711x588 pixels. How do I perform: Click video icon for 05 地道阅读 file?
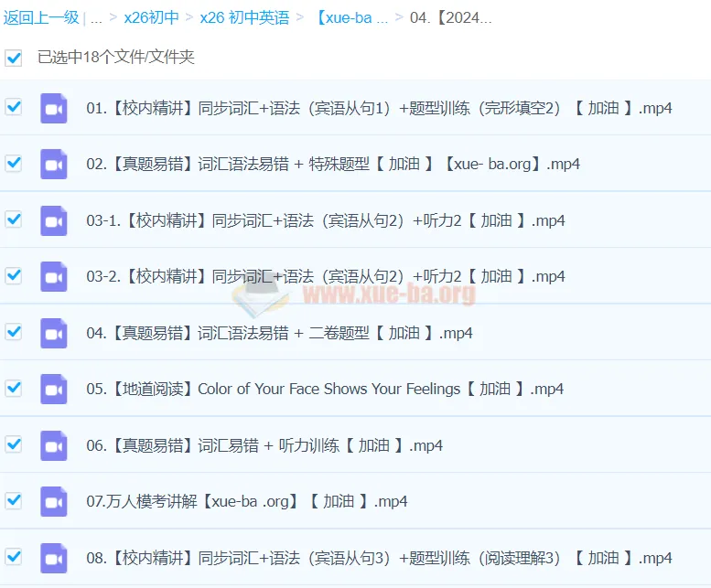(54, 390)
